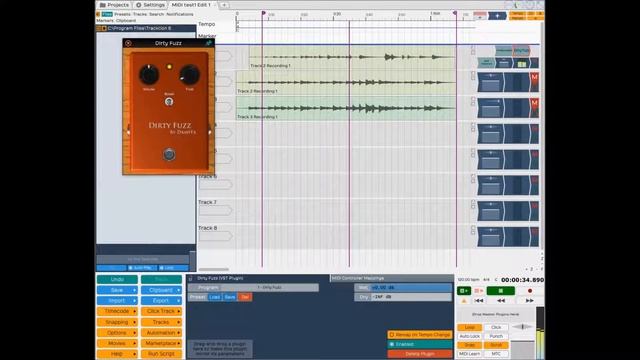Screen dimensions: 640x360
Task: Open the Marketplace menu
Action: point(161,343)
